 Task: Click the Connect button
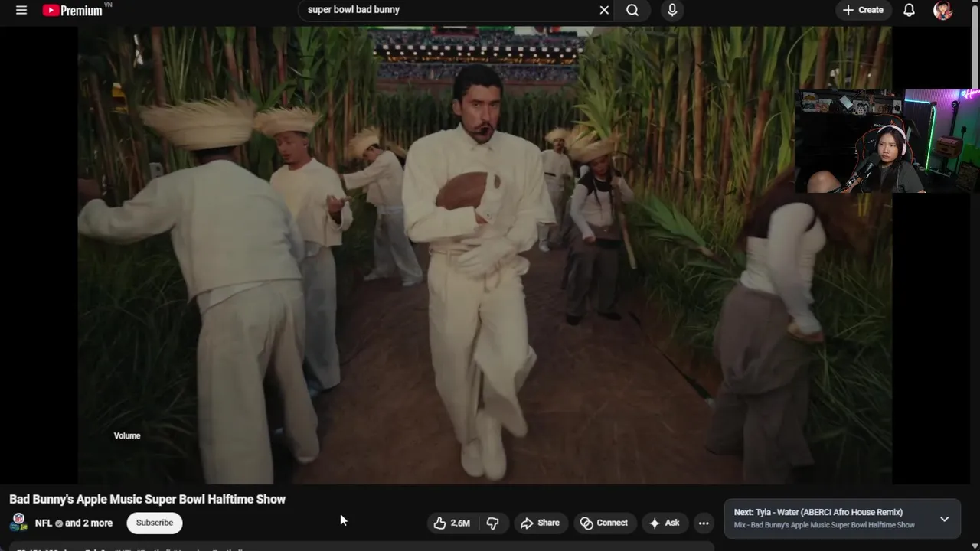604,523
